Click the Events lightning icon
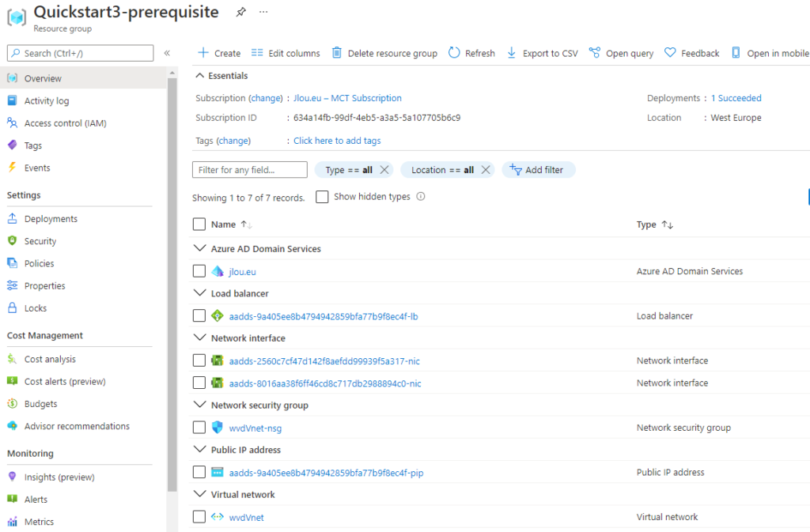The width and height of the screenshot is (810, 532). point(13,167)
